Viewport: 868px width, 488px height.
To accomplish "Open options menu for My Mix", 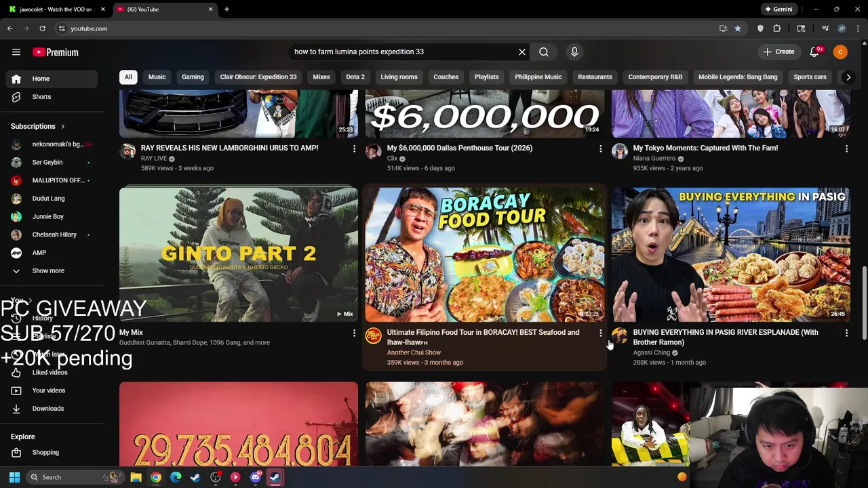I will (x=354, y=333).
